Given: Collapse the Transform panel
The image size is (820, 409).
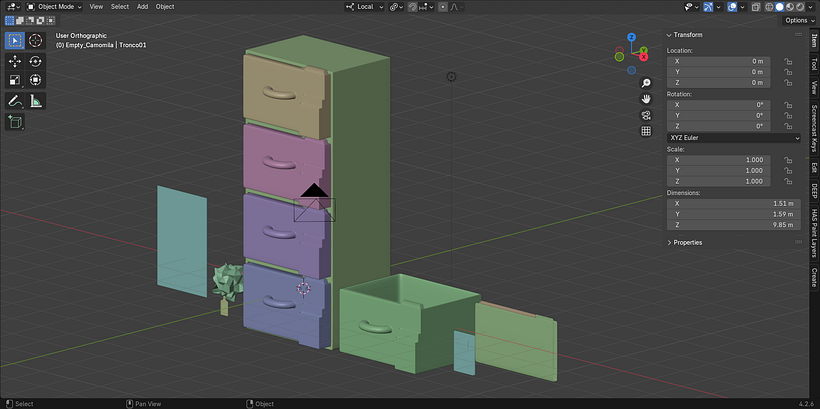Looking at the screenshot, I should (x=687, y=35).
